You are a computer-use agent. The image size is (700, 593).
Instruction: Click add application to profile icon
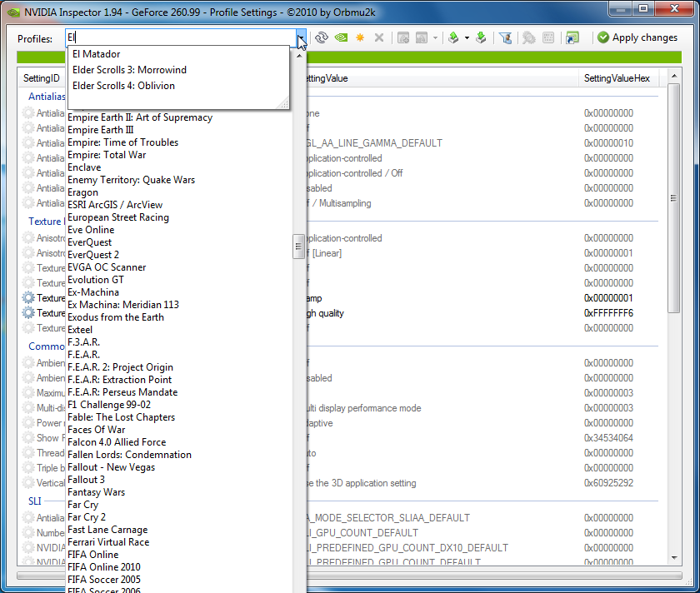pos(403,38)
